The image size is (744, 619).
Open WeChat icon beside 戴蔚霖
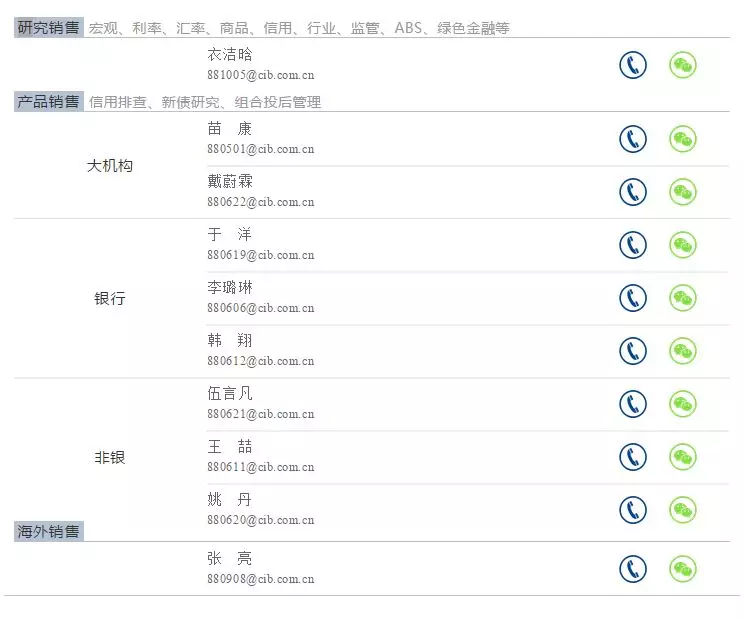click(x=682, y=192)
